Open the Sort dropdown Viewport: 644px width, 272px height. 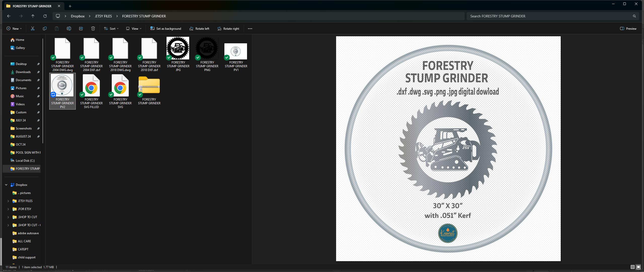111,28
